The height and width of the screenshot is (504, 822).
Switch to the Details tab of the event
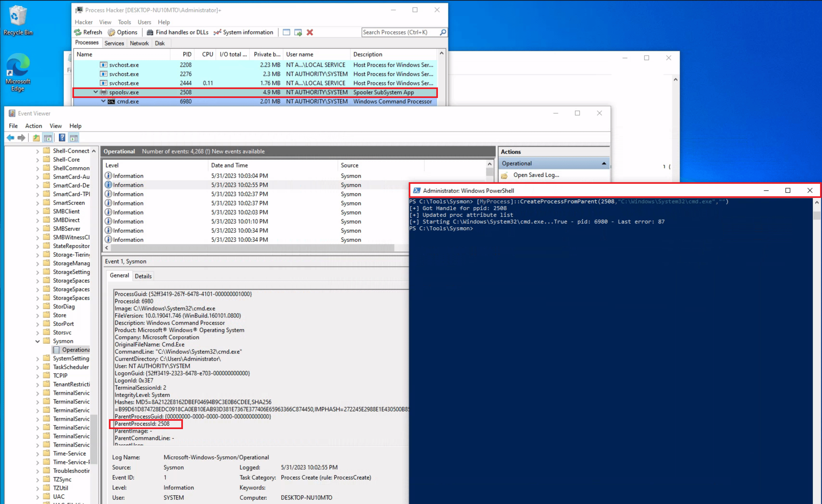tap(143, 276)
